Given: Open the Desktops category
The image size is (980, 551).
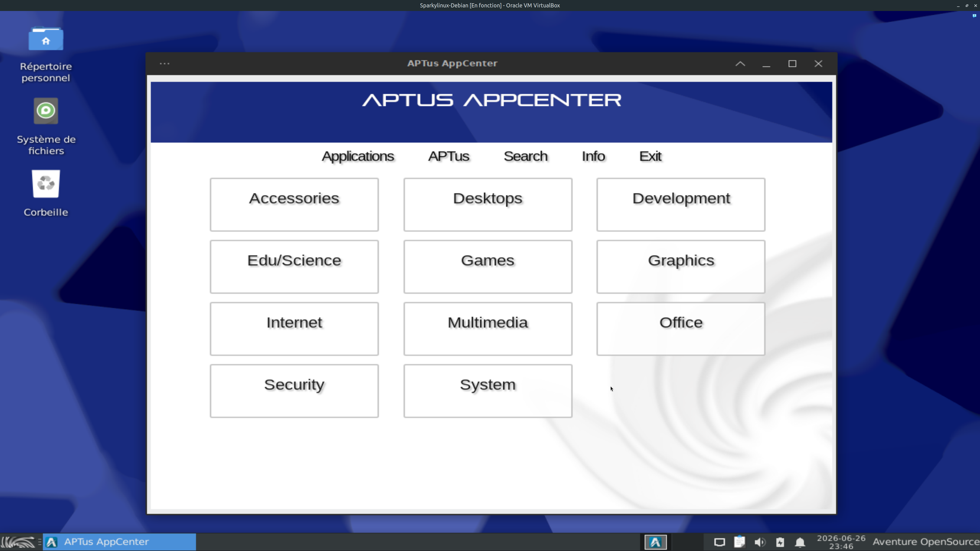Looking at the screenshot, I should point(488,205).
